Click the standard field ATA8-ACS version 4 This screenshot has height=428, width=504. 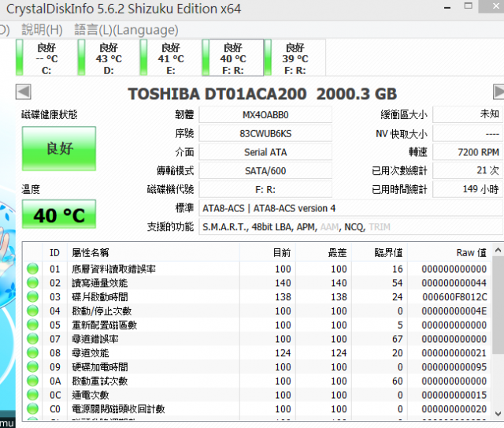pos(350,208)
